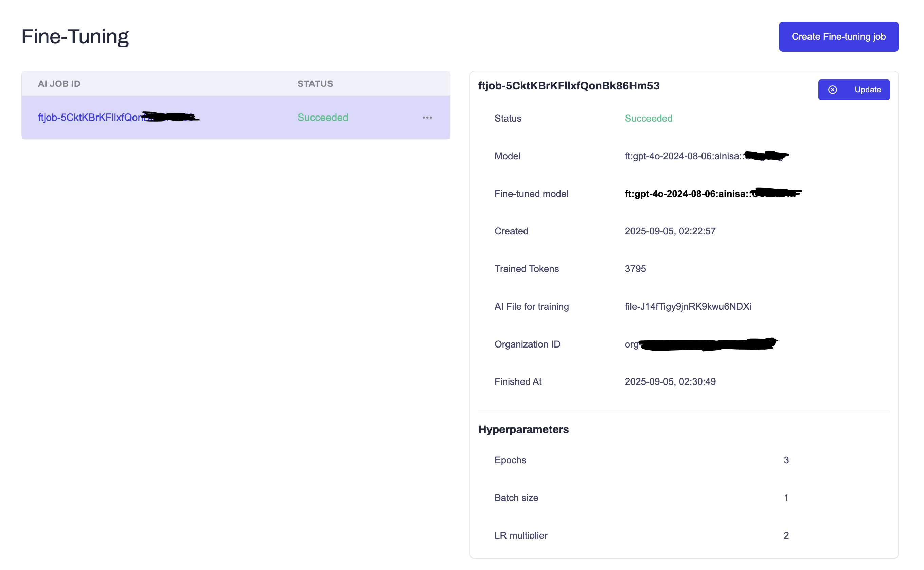The width and height of the screenshot is (924, 570).
Task: Click the STATUS column header
Action: 315,83
